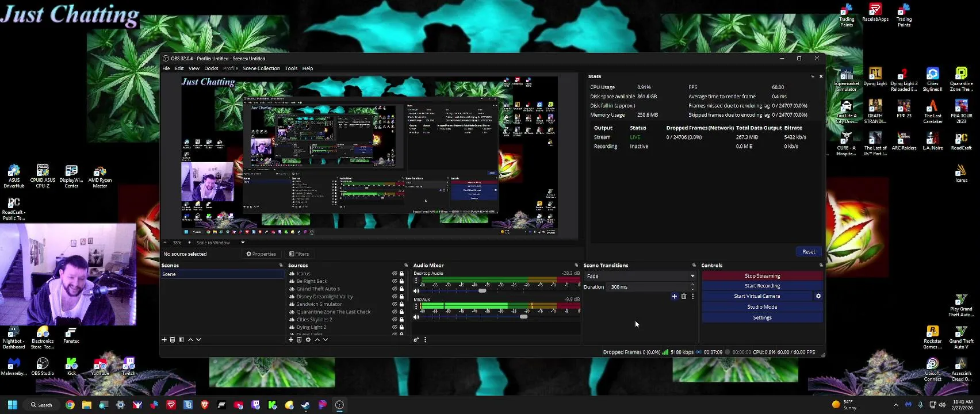
Task: Zoom in the preview with the plus icon
Action: tap(189, 243)
